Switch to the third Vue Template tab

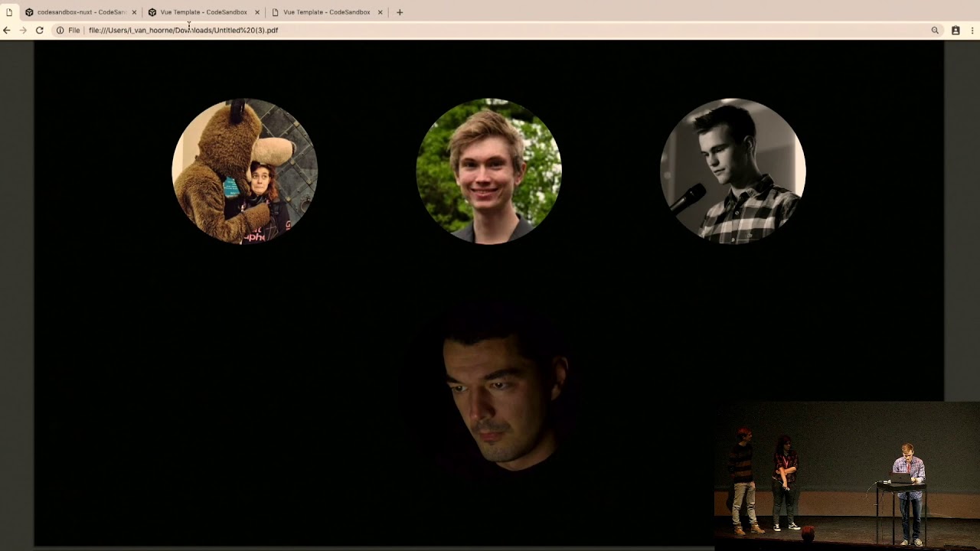tap(327, 12)
